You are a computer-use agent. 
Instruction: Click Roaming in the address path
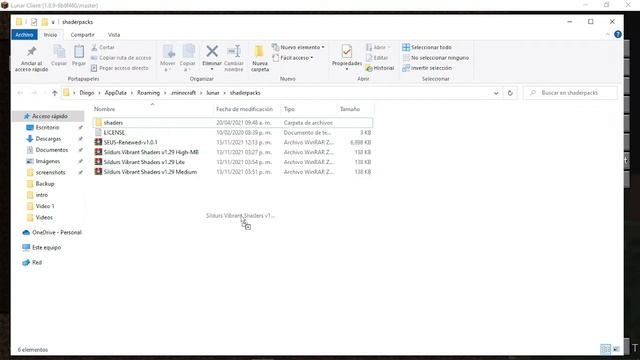pos(148,93)
